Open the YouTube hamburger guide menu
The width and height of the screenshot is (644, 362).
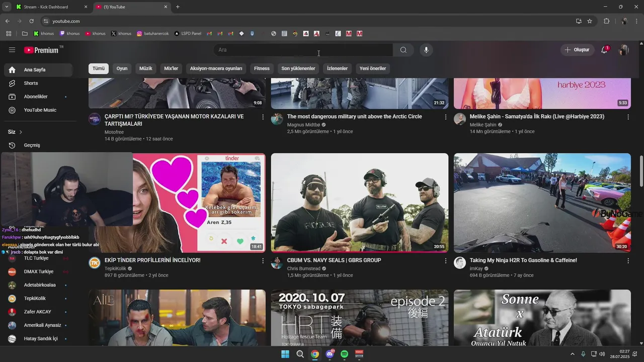12,50
